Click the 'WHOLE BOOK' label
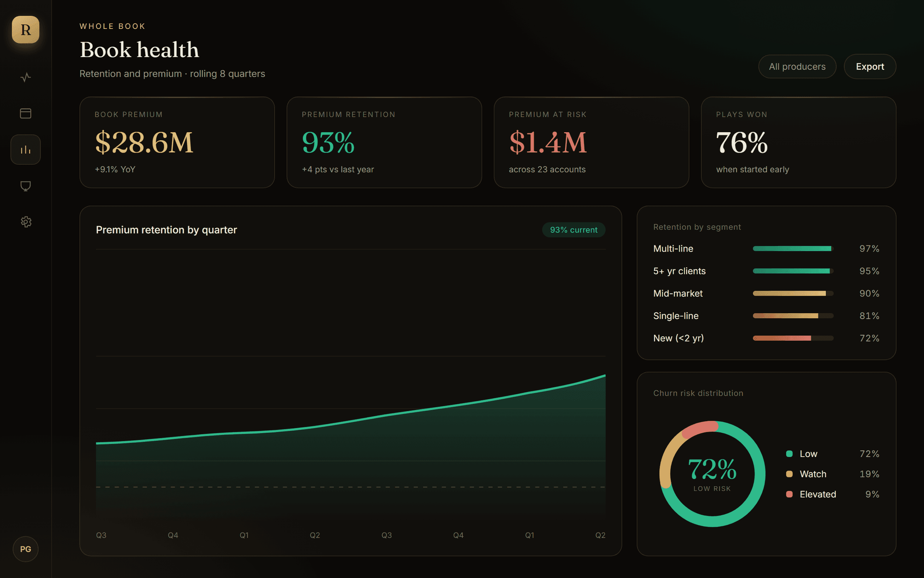This screenshot has width=924, height=578. [112, 26]
